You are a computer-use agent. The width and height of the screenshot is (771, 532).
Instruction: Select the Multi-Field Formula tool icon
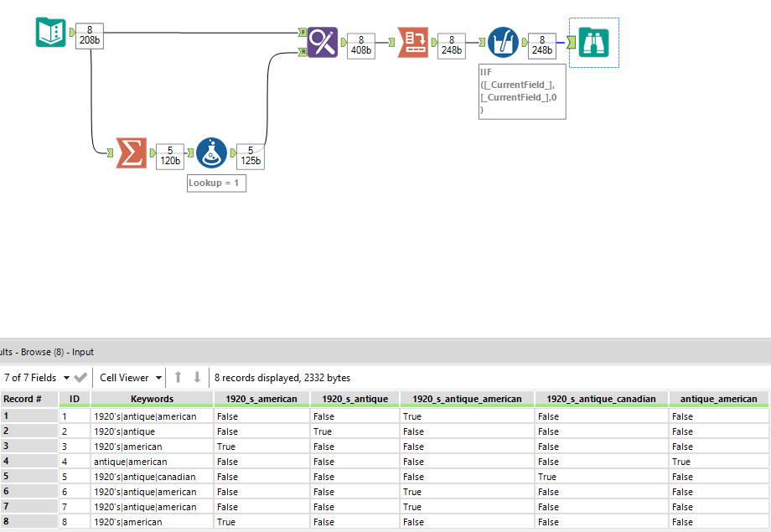[504, 42]
